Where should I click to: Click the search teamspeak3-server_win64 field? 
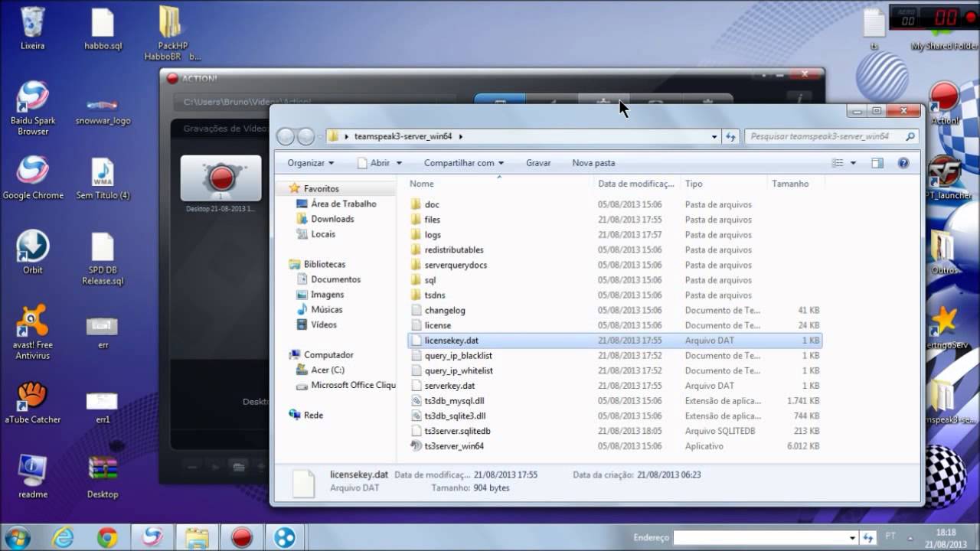tap(831, 137)
